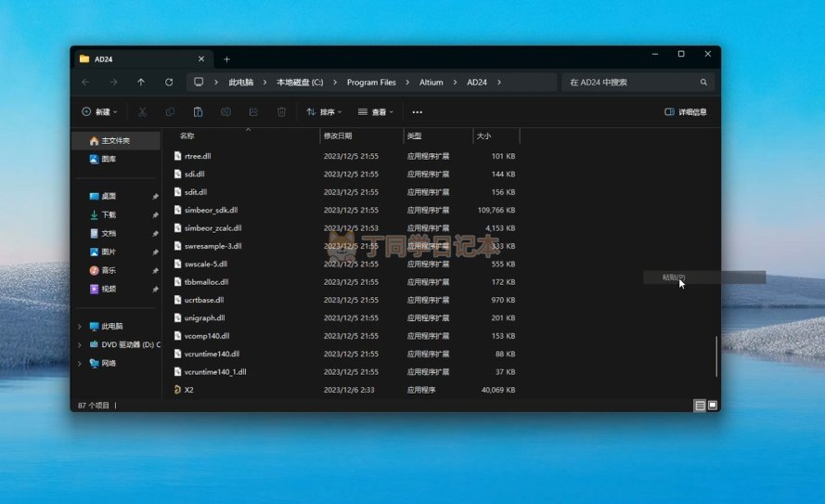Screen dimensions: 825x504
Task: Switch to details list view in status bar
Action: click(x=700, y=406)
